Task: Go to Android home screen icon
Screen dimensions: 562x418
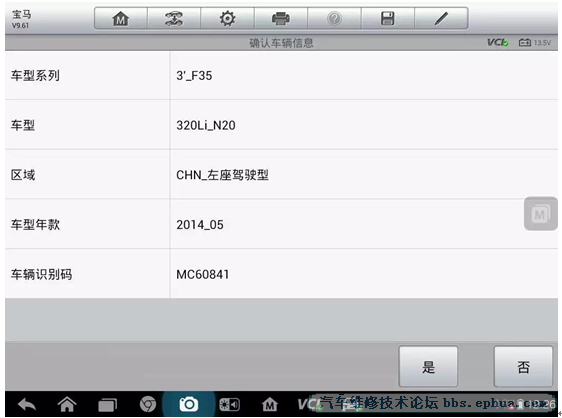Action: 67,404
